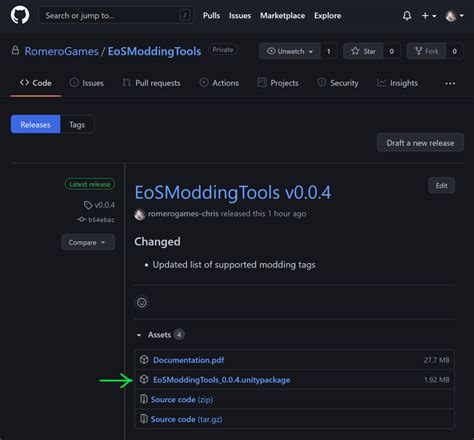This screenshot has width=474, height=440.
Task: Click the lock icon beside RomeroGames
Action: coord(15,50)
